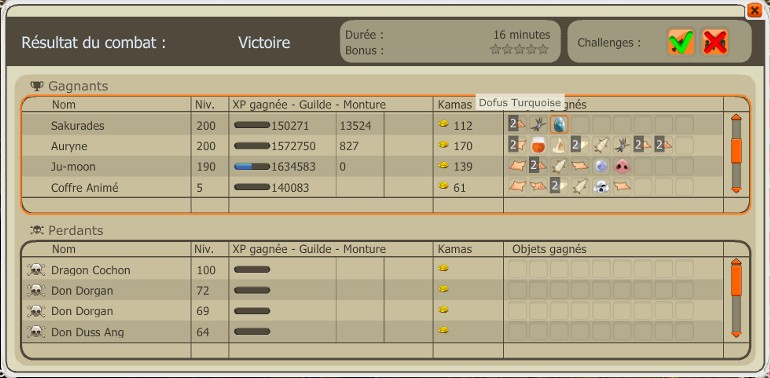Click the winners list scroll up arrow

point(736,117)
